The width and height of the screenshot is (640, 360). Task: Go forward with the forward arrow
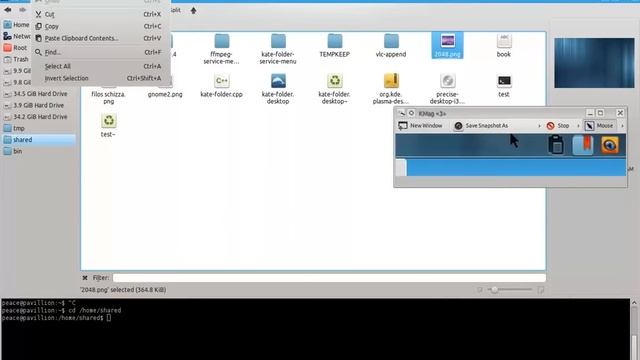pyautogui.click(x=22, y=10)
